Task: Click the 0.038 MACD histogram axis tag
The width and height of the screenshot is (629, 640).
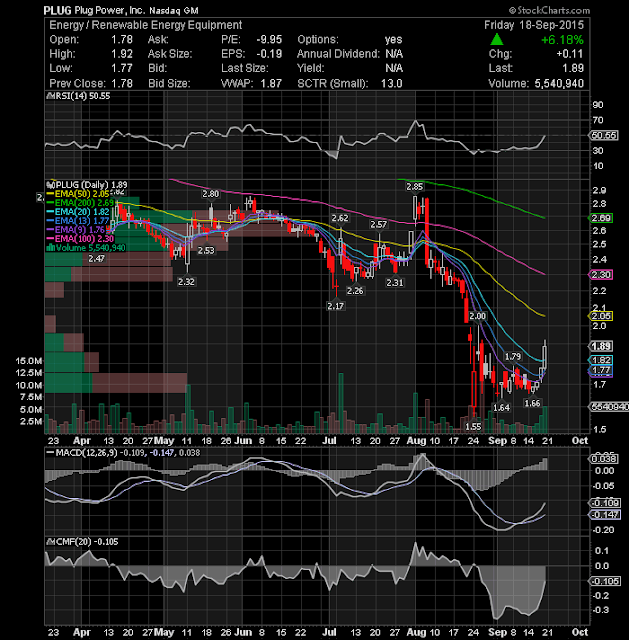Action: click(x=604, y=459)
